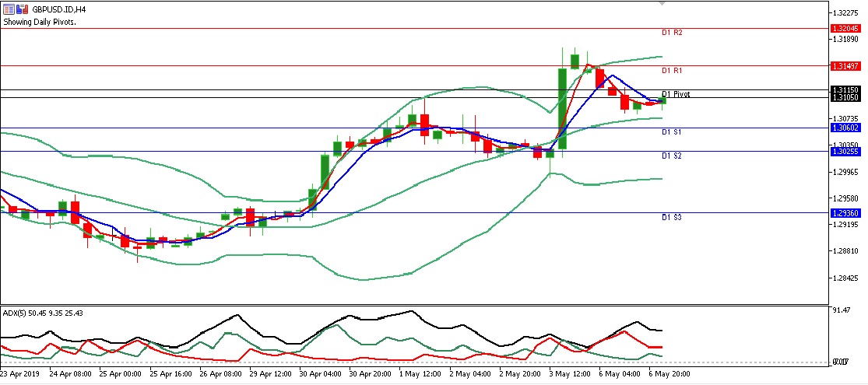The image size is (868, 385).
Task: Click the blue 1.30255 price tag
Action: tap(845, 151)
